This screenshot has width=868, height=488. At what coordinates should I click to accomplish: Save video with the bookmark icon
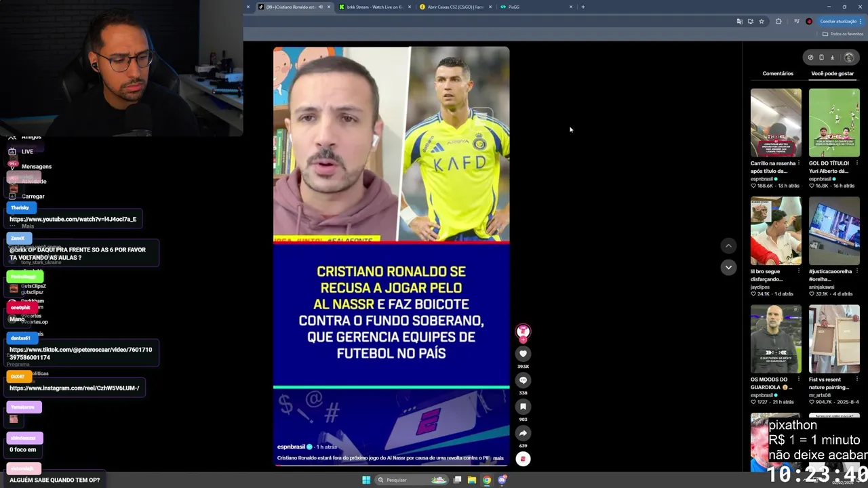(523, 407)
